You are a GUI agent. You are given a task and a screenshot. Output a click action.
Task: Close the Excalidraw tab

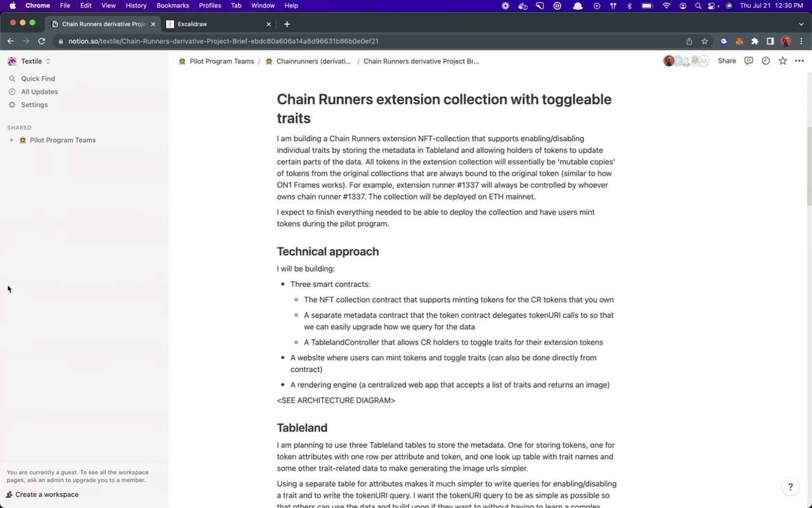click(x=268, y=24)
